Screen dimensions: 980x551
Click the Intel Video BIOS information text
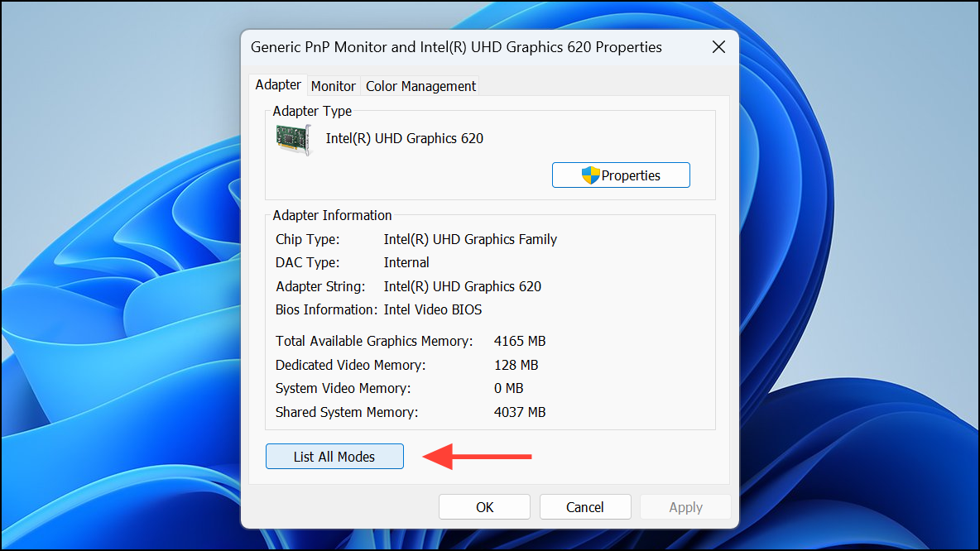[432, 309]
